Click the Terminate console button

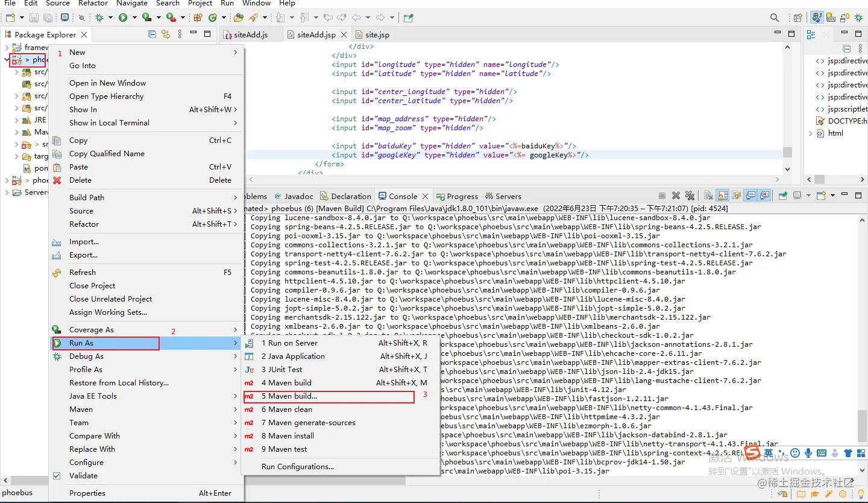coord(662,196)
